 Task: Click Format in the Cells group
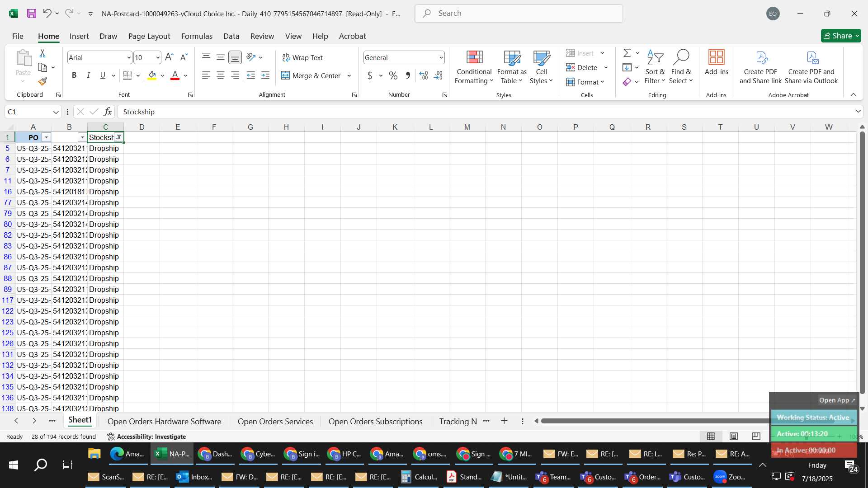585,82
